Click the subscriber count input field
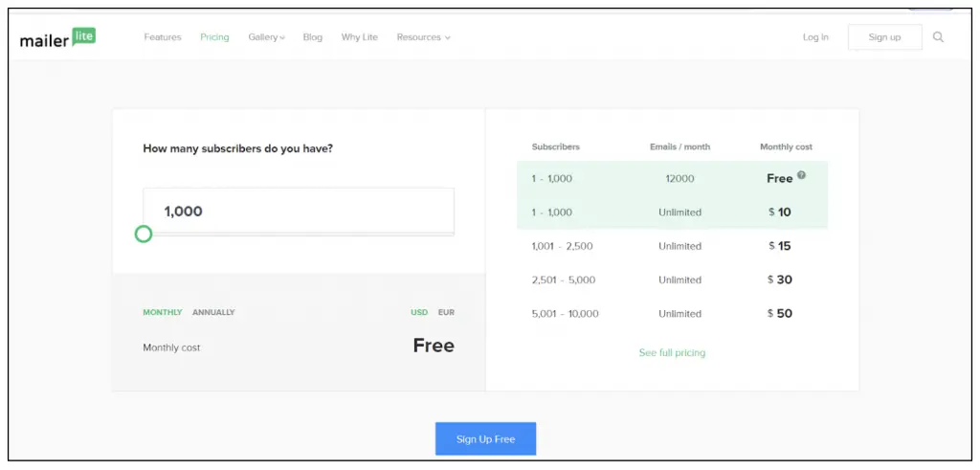This screenshot has width=980, height=470. coord(299,211)
